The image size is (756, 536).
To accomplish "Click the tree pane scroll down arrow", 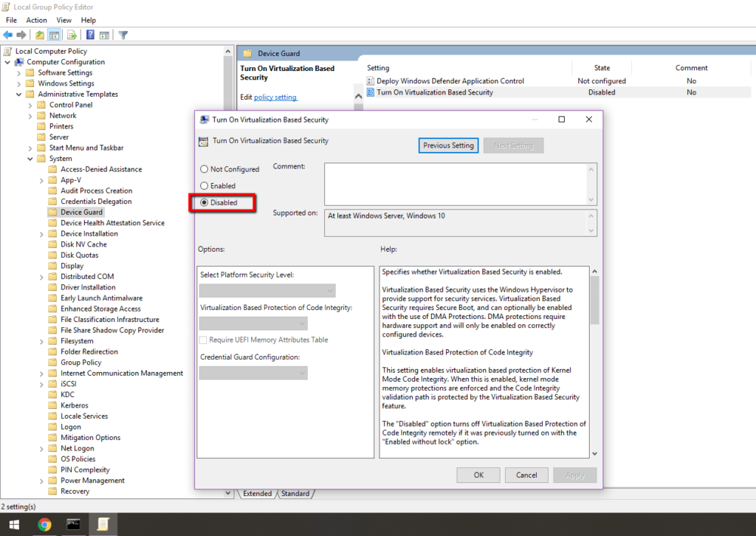I will (x=228, y=493).
